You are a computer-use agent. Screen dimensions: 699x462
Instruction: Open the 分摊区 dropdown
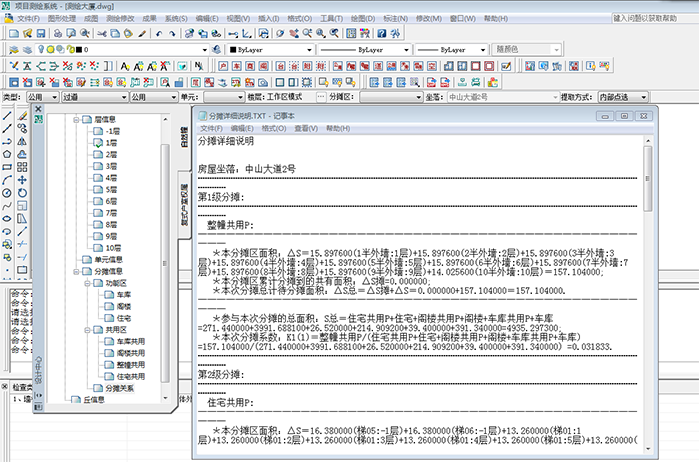391,97
